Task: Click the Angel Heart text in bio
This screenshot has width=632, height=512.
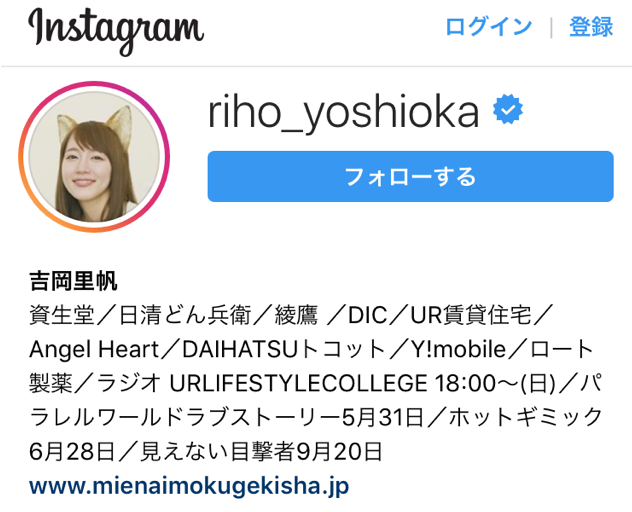Action: (94, 349)
